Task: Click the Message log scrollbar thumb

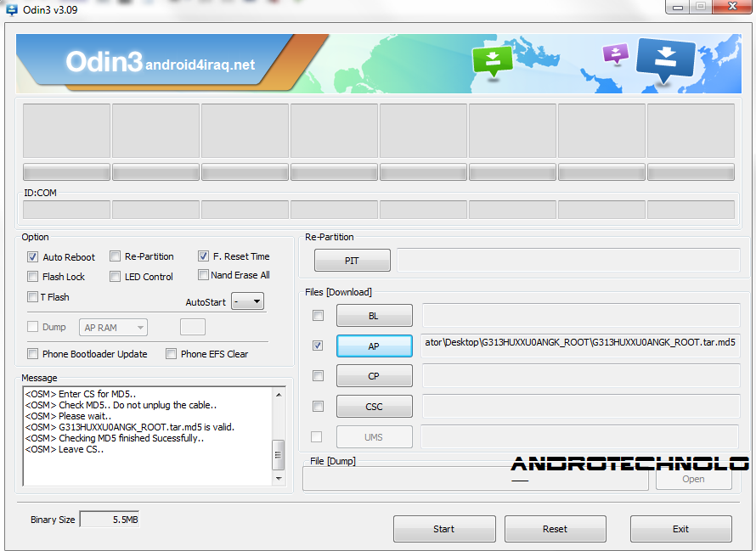Action: [279, 454]
